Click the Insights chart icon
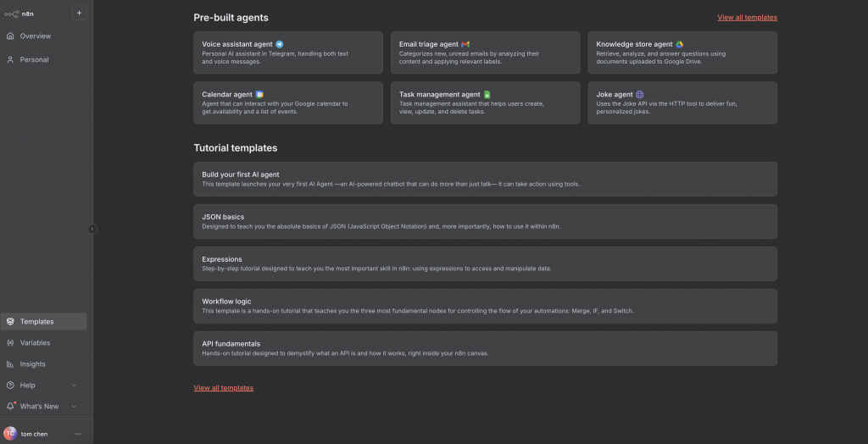The height and width of the screenshot is (444, 868). tap(10, 364)
